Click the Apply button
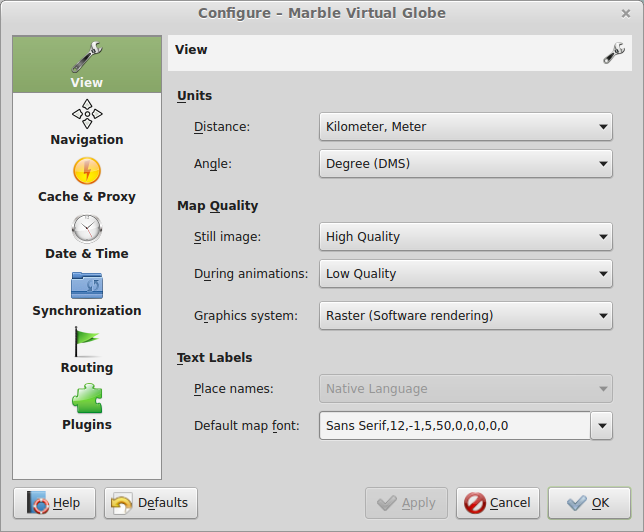 [406, 503]
